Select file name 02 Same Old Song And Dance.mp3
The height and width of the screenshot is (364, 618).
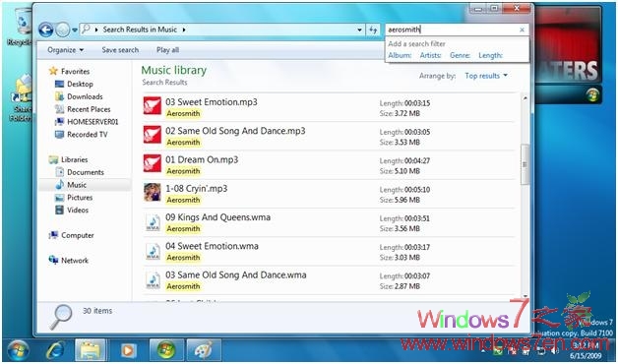pyautogui.click(x=235, y=131)
